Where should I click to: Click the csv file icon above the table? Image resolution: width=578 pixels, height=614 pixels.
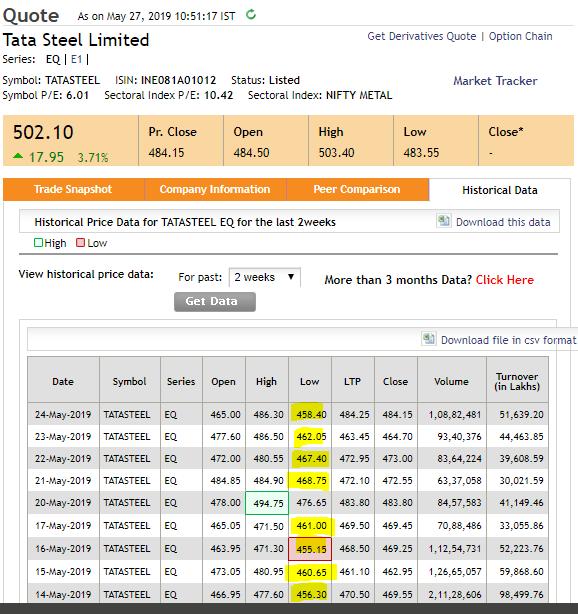428,339
